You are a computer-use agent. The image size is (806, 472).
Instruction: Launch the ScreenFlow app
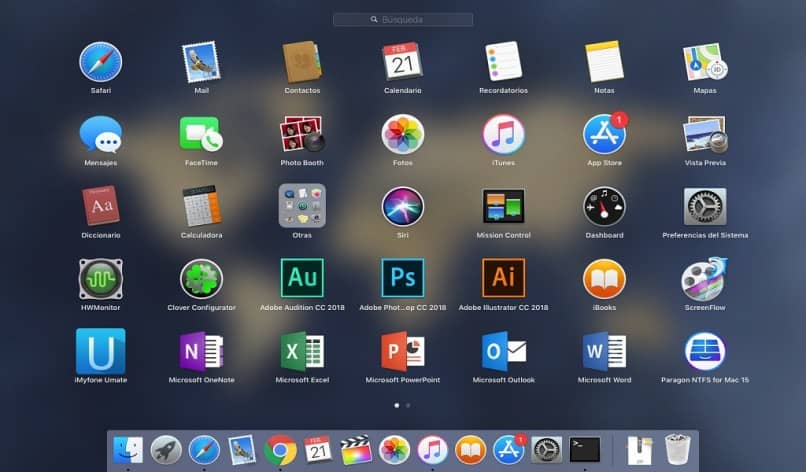click(x=705, y=279)
